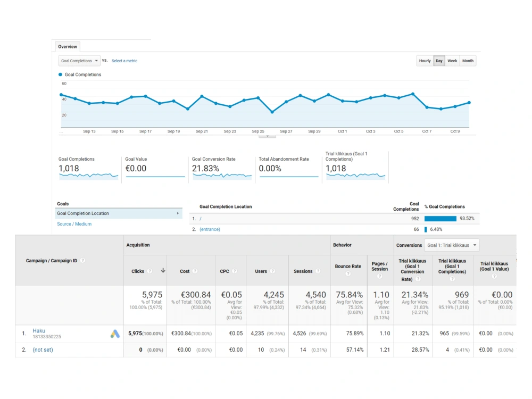Open the Haku campaign link
The width and height of the screenshot is (532, 399).
(39, 330)
